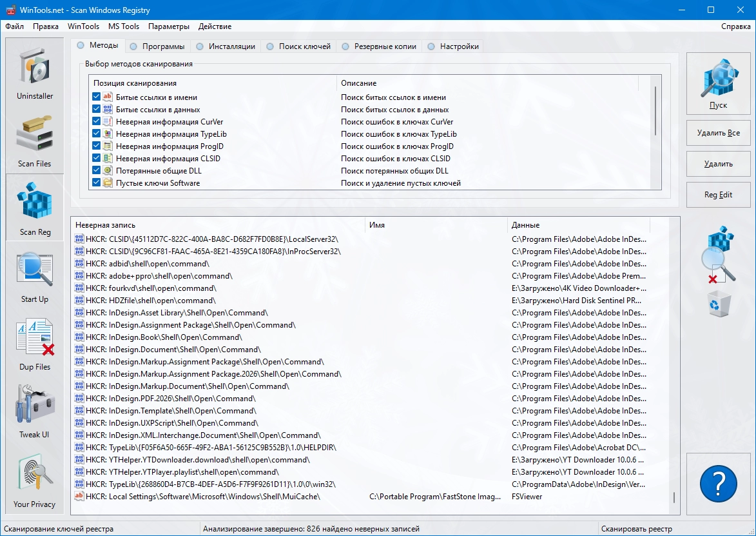Toggle Неверная информация TypeLib checkbox

coord(96,134)
